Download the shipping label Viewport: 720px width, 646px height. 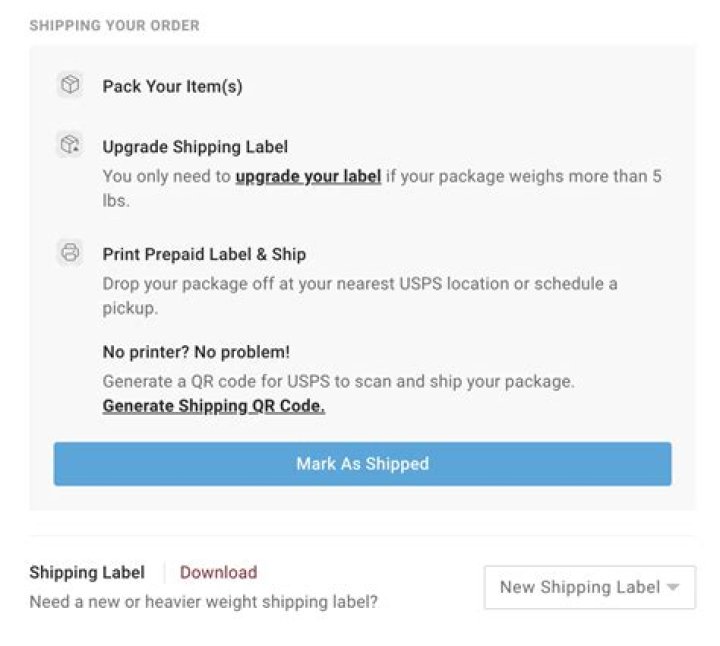(x=218, y=573)
